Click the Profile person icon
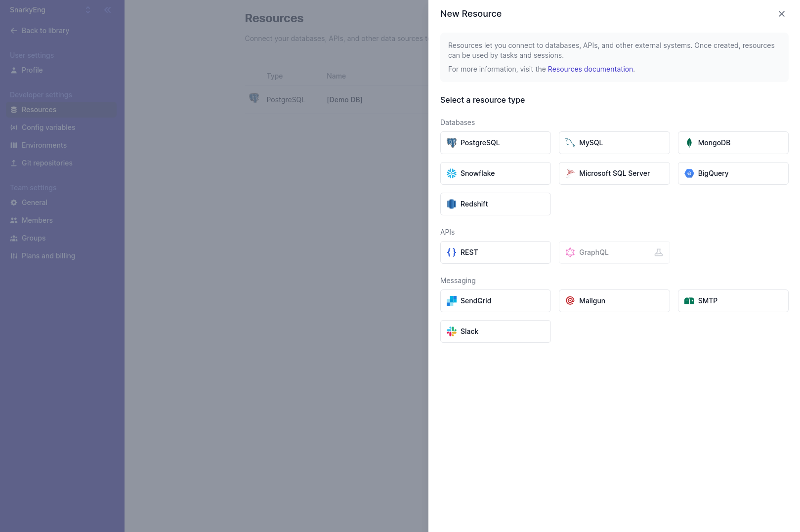 click(x=14, y=70)
